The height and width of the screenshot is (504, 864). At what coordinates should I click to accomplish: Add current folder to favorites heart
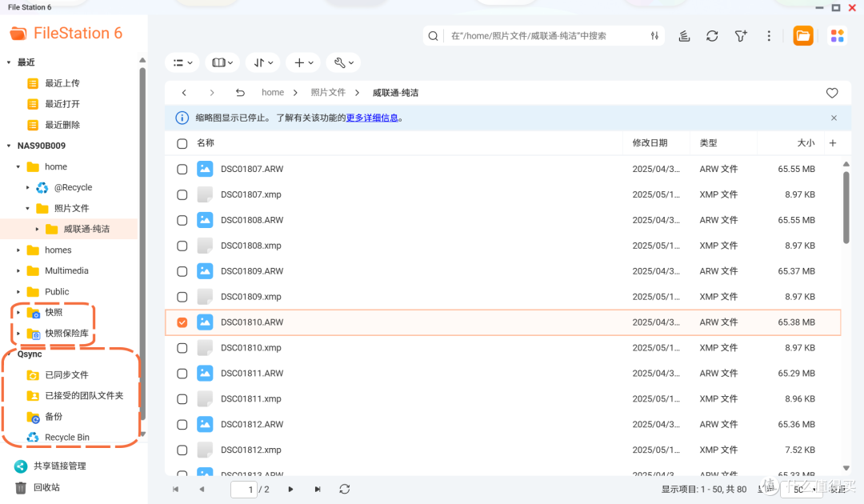832,93
